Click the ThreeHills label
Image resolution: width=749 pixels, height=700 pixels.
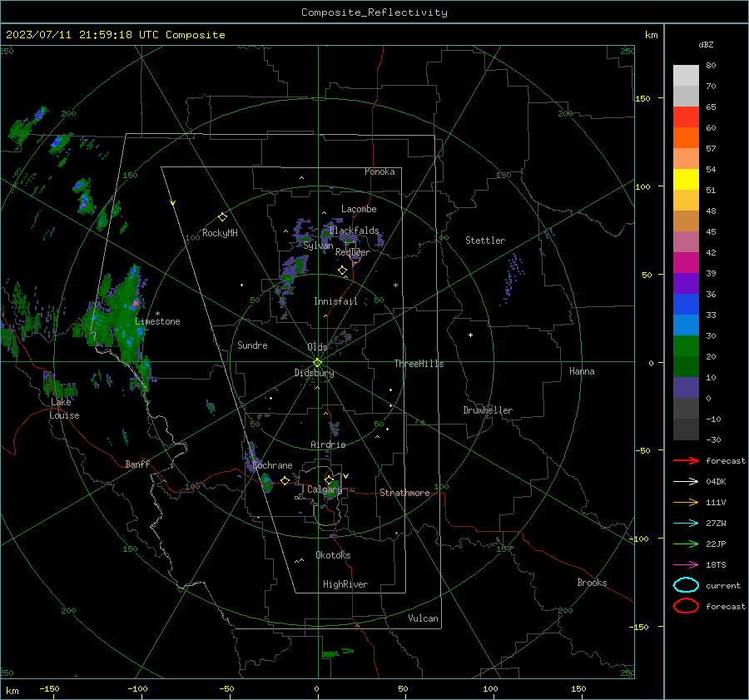(419, 364)
